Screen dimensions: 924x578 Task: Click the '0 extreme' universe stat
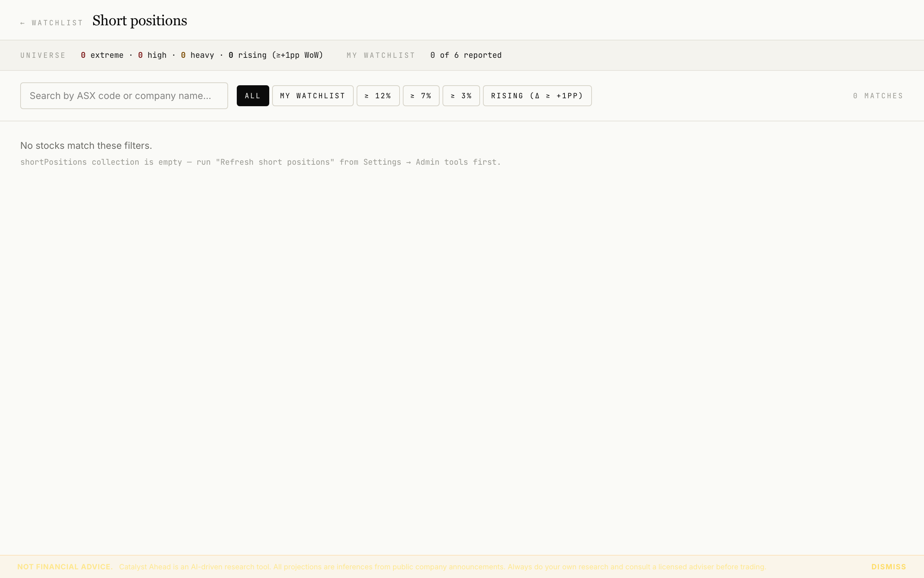[102, 55]
